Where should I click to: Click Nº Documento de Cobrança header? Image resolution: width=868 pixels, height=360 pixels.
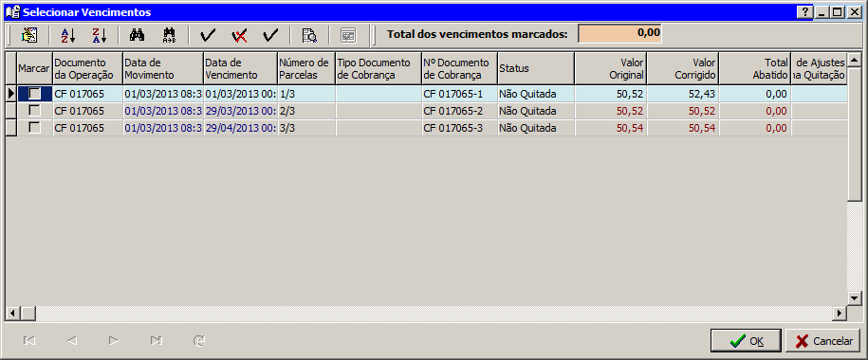coord(459,68)
